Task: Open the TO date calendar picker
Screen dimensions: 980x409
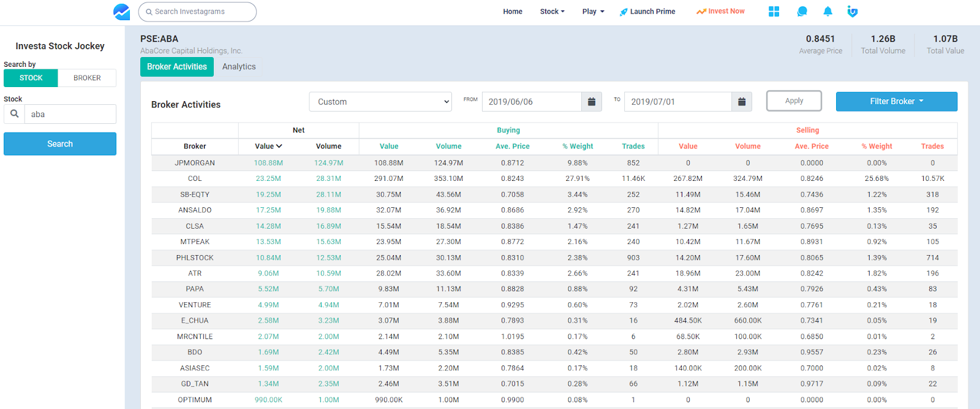Action: point(741,102)
